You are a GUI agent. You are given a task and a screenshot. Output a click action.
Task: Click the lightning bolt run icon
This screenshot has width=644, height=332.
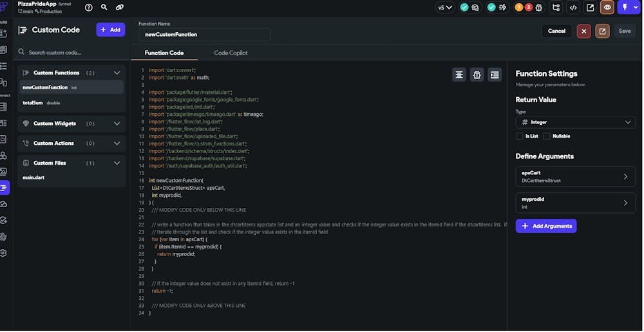pos(623,8)
